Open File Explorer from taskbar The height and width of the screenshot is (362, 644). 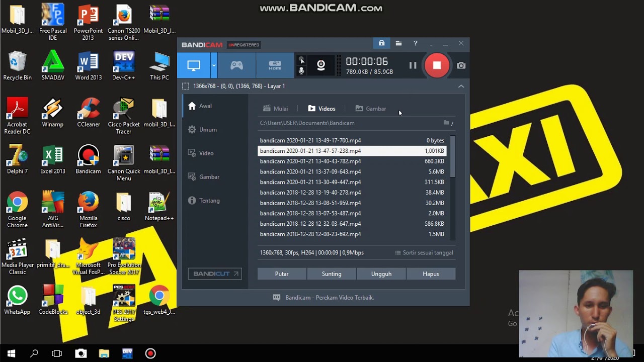104,353
